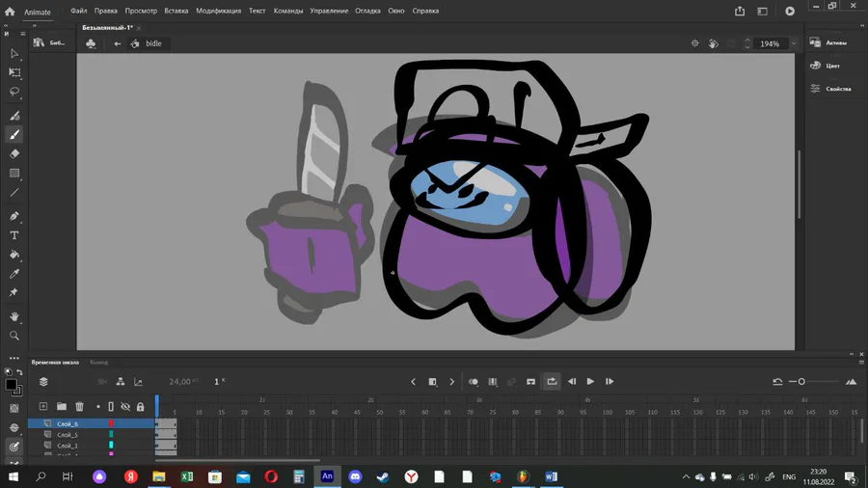
Task: Open the Assets panel
Action: pos(828,42)
